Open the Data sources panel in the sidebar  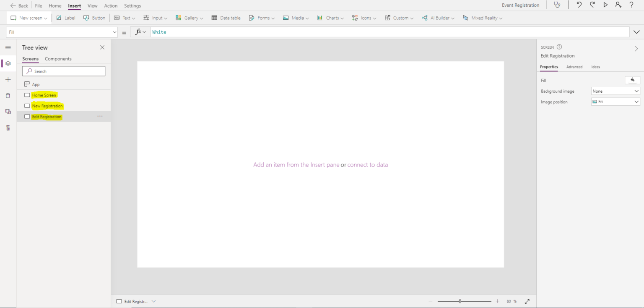[x=8, y=96]
